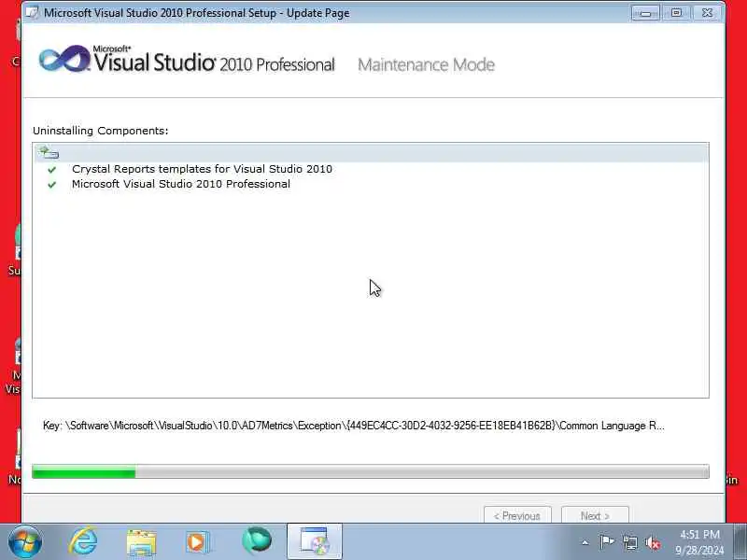Viewport: 747px width, 560px height.
Task: Minimize the Visual Studio setup window
Action: tap(645, 13)
